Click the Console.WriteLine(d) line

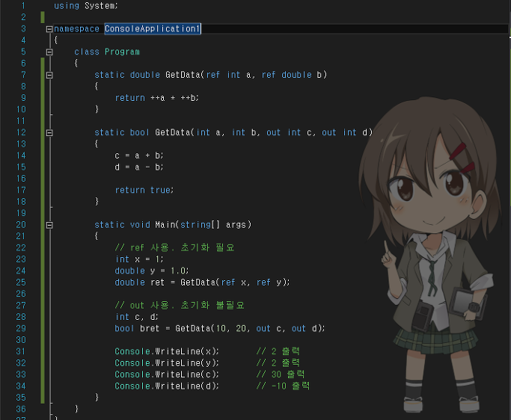click(167, 386)
